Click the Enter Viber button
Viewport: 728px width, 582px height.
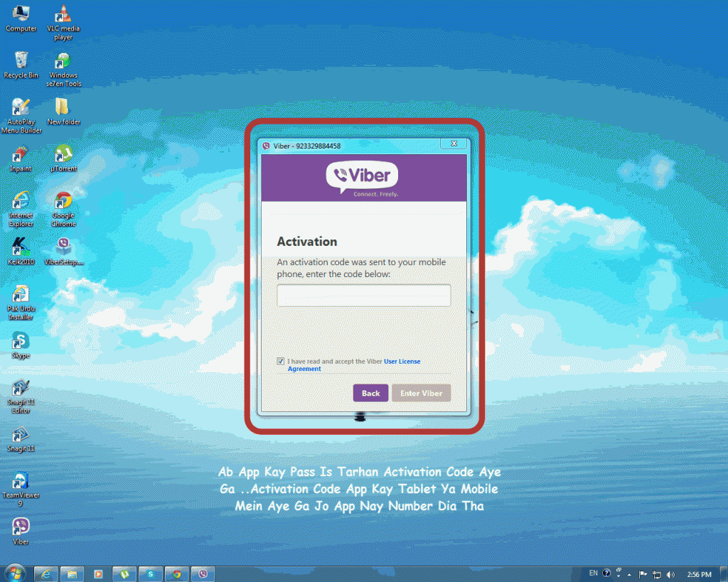coord(421,393)
